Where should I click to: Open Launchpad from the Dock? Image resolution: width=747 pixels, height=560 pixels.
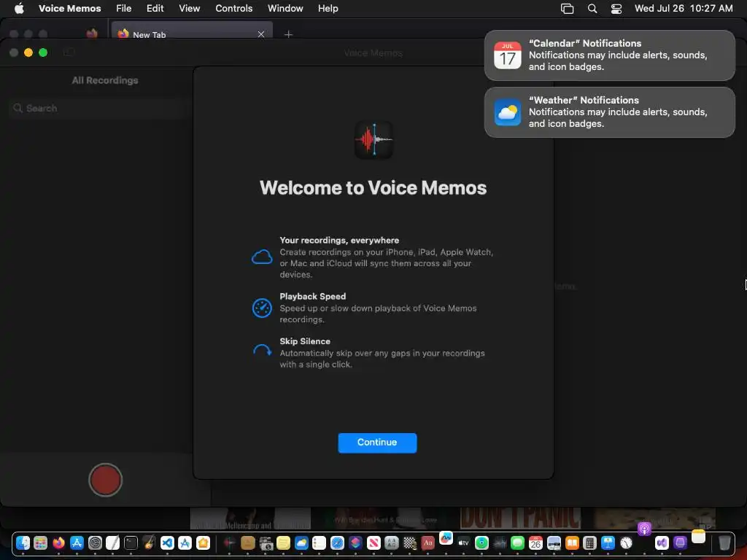[41, 542]
